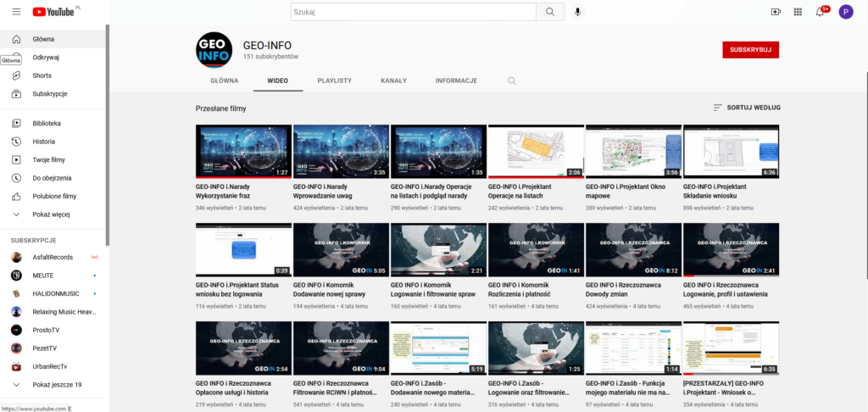The height and width of the screenshot is (412, 868).
Task: Play thumbnail for Komornik Logowanie i filtrowanie
Action: (x=438, y=250)
